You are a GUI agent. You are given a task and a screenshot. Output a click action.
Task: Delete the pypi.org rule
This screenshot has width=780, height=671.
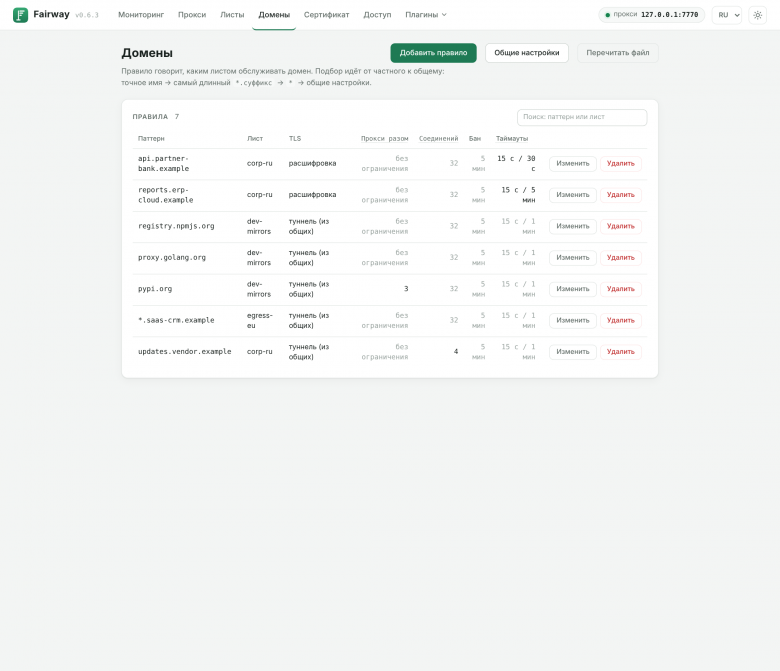coord(620,289)
